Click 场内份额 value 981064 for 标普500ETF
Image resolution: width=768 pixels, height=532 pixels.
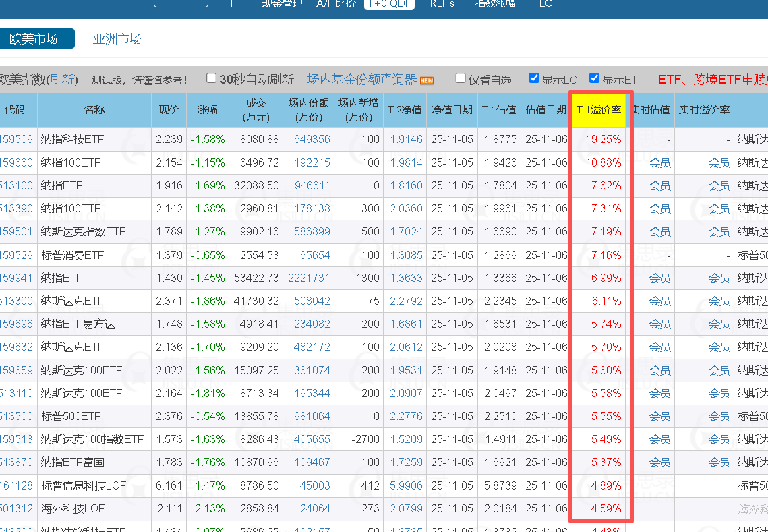point(312,416)
